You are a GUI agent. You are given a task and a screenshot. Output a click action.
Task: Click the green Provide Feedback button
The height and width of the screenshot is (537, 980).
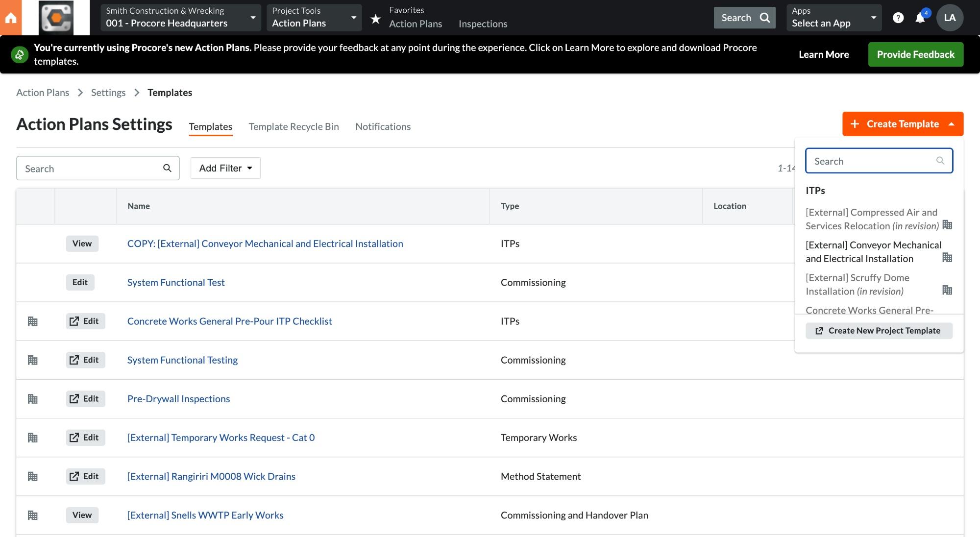click(x=915, y=54)
